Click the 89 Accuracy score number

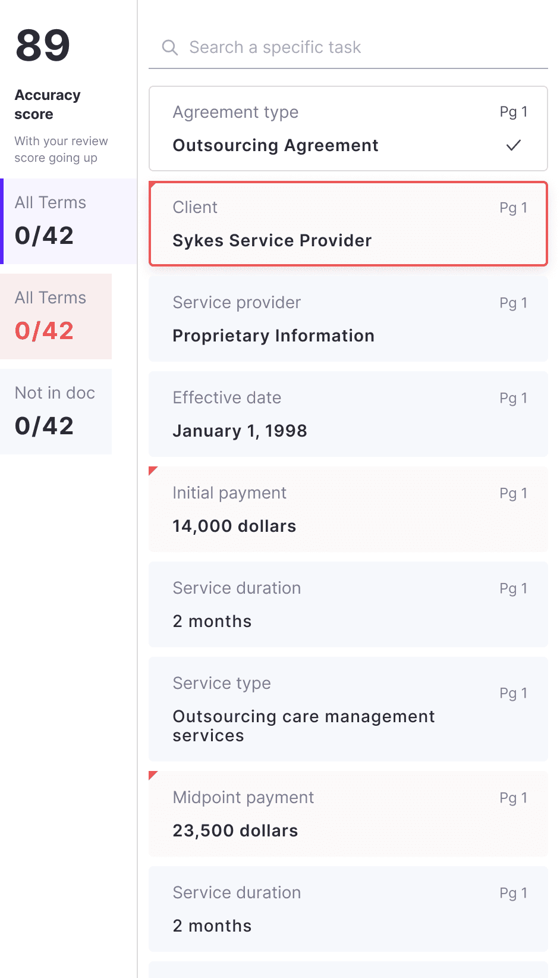point(43,46)
